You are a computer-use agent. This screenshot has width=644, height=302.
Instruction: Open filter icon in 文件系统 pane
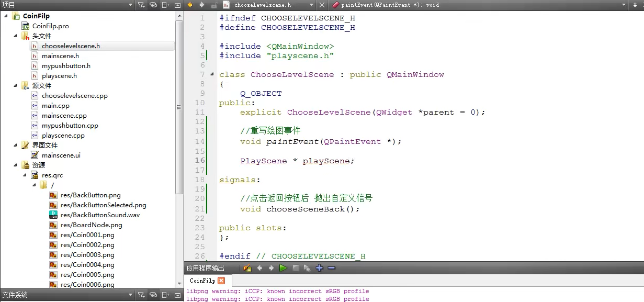141,295
